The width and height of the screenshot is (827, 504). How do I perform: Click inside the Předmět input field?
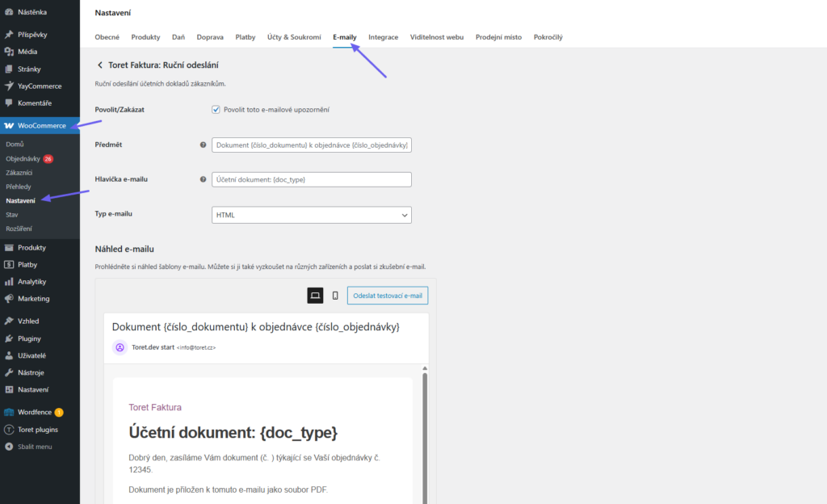pyautogui.click(x=311, y=145)
